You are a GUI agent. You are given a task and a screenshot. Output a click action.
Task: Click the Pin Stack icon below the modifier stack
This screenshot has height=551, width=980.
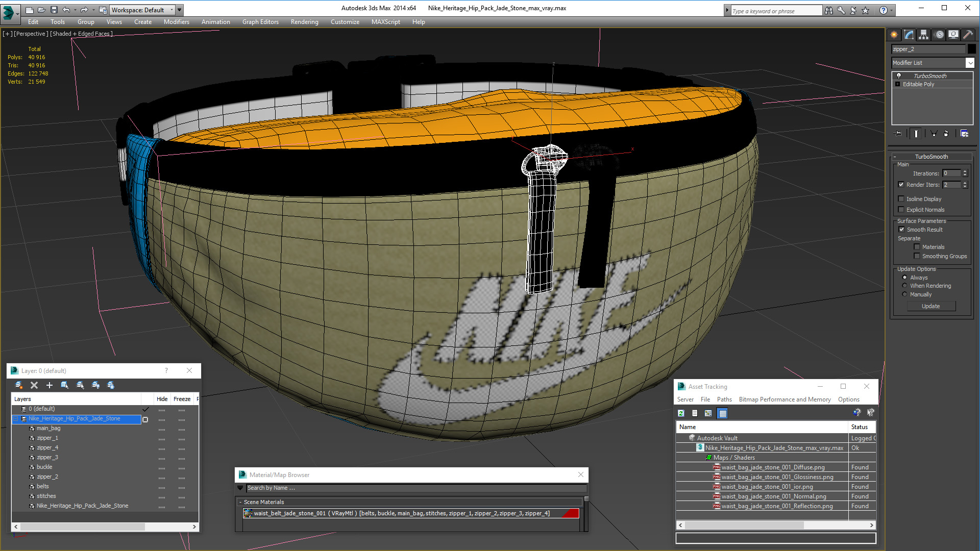pyautogui.click(x=898, y=134)
